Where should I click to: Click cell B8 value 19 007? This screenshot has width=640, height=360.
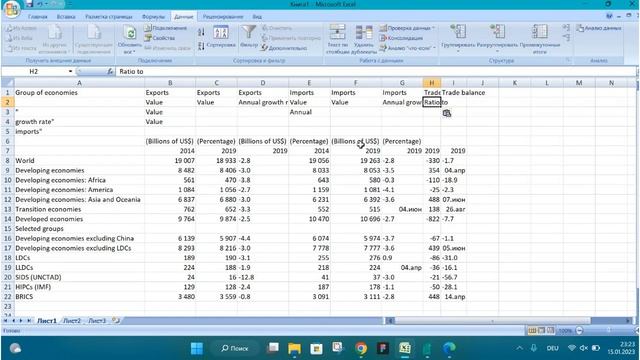click(170, 160)
